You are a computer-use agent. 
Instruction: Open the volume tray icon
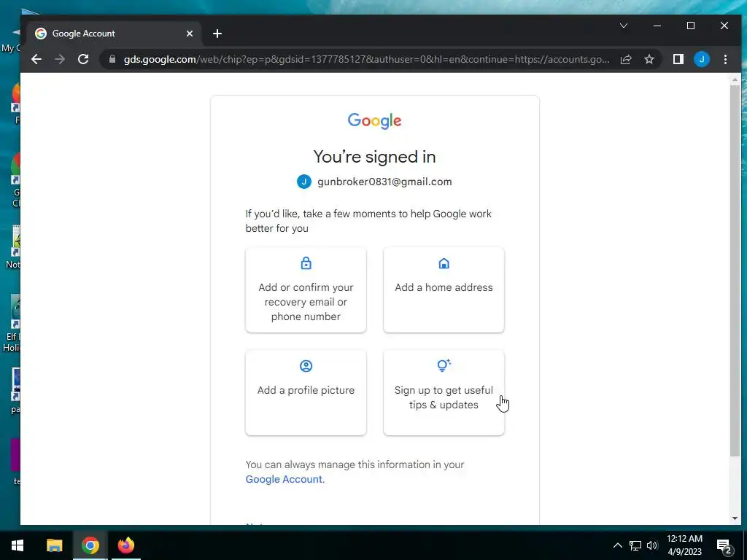click(652, 545)
